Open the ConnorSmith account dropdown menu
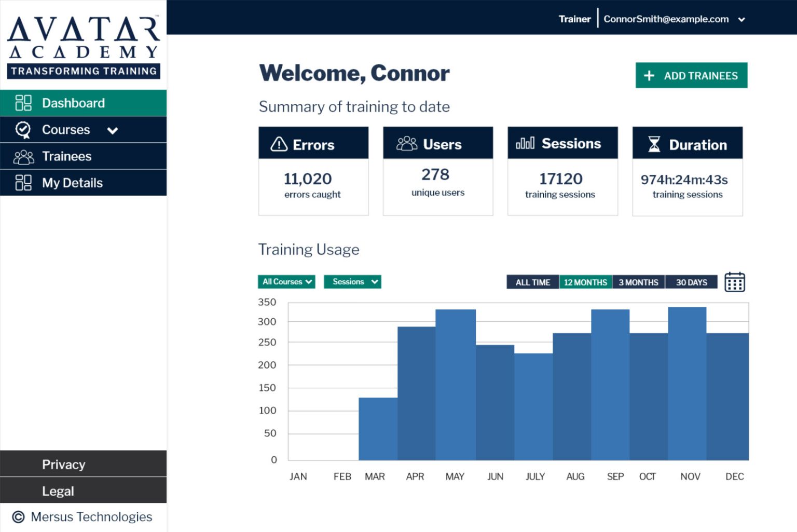 741,20
